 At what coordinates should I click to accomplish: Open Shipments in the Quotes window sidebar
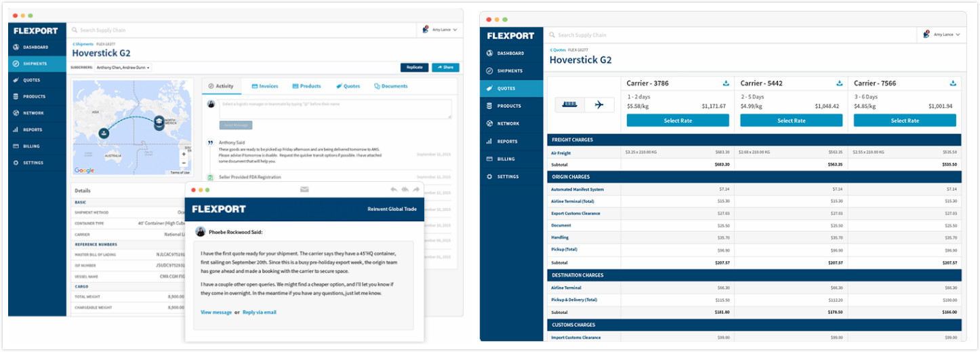512,71
